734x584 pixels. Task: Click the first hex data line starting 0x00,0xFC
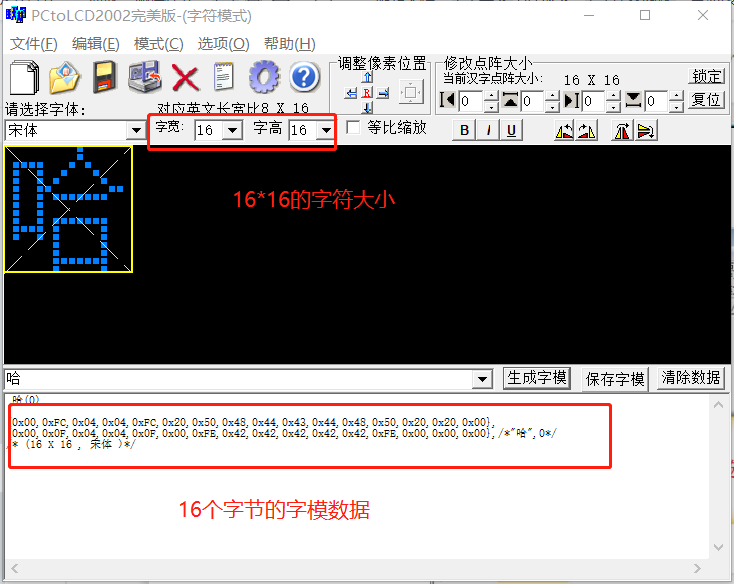click(253, 422)
